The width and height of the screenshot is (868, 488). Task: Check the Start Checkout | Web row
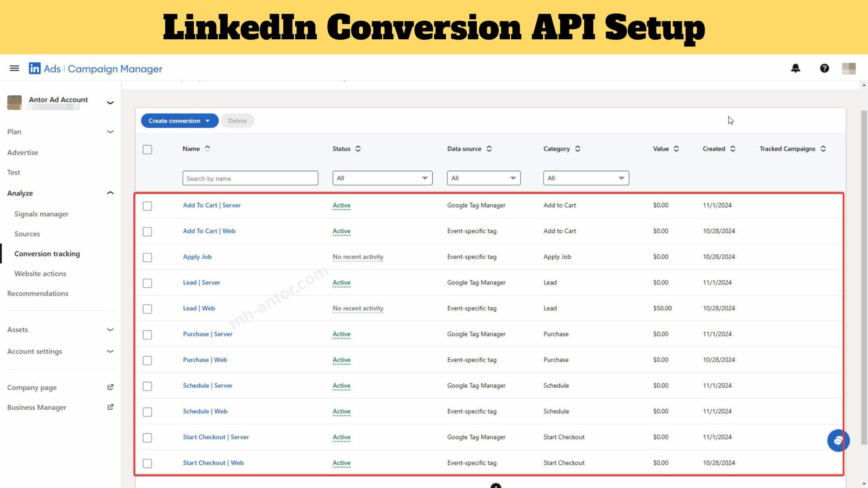(x=147, y=464)
